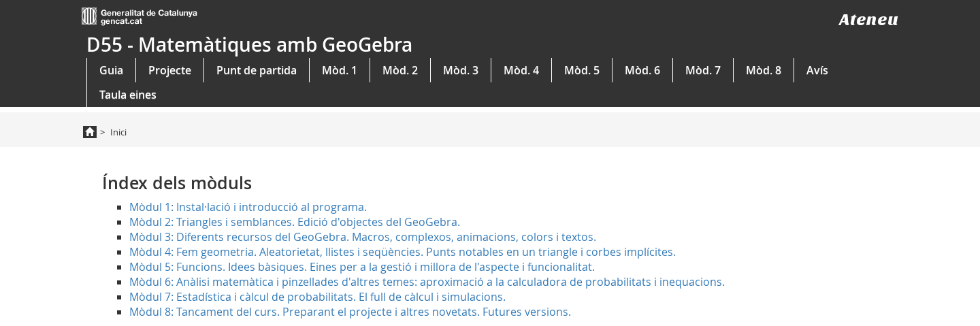Open Mòd. 6 in navigation bar
The image size is (980, 326).
click(x=642, y=70)
